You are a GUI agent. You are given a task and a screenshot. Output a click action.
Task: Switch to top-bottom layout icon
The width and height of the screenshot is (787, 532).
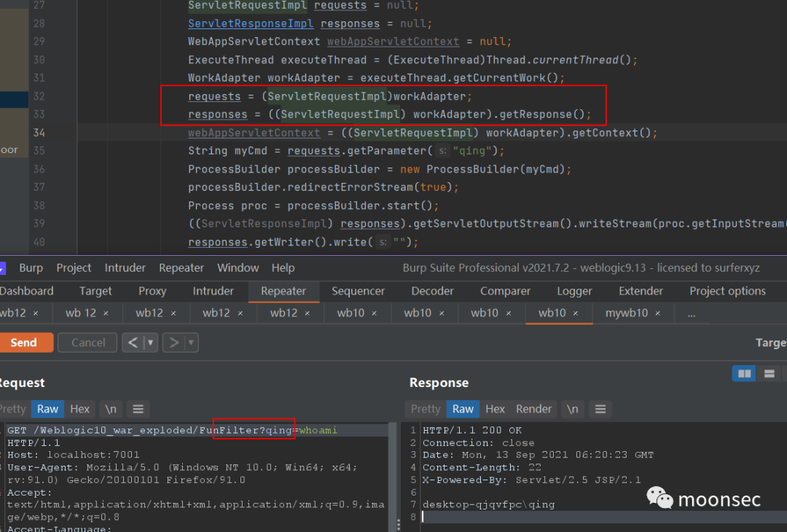coord(770,373)
